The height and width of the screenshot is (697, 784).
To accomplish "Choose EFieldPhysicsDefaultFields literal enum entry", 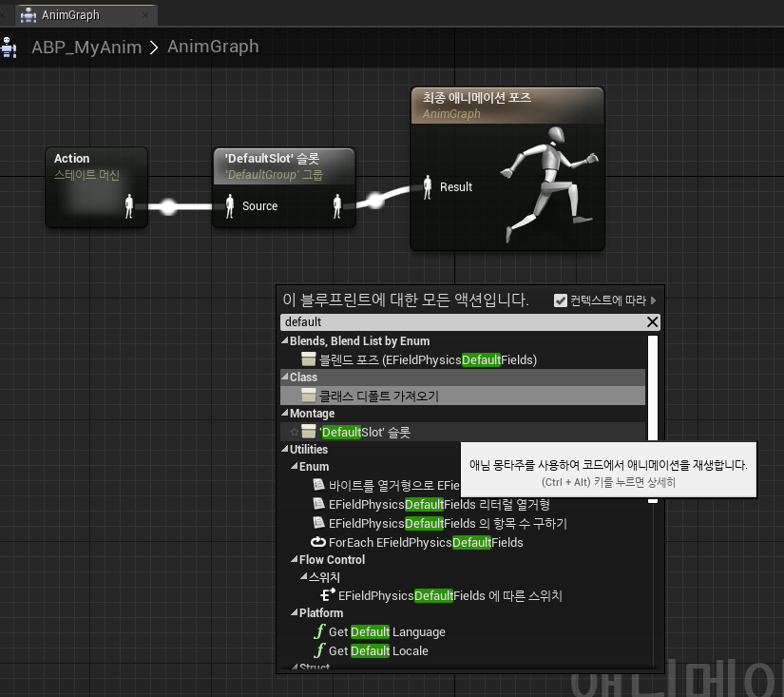I will click(x=439, y=504).
